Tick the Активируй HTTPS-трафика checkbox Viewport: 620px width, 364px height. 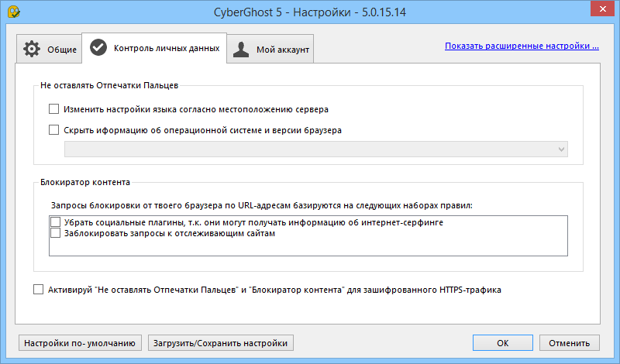40,290
